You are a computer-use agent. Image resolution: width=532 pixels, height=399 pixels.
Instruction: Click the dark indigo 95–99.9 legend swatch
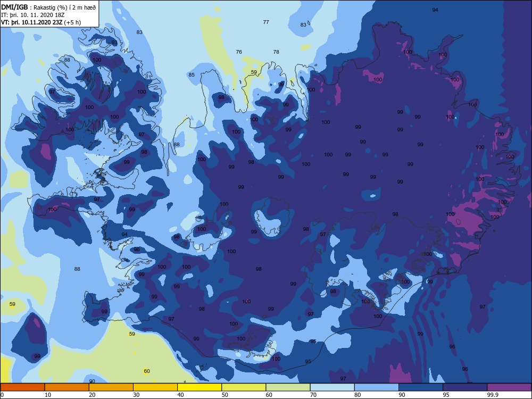(465, 387)
